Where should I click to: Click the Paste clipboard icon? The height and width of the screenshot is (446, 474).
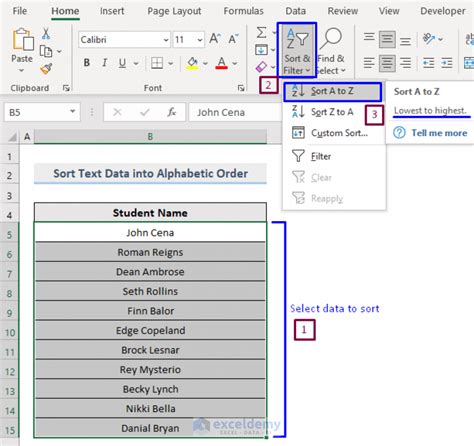22,39
